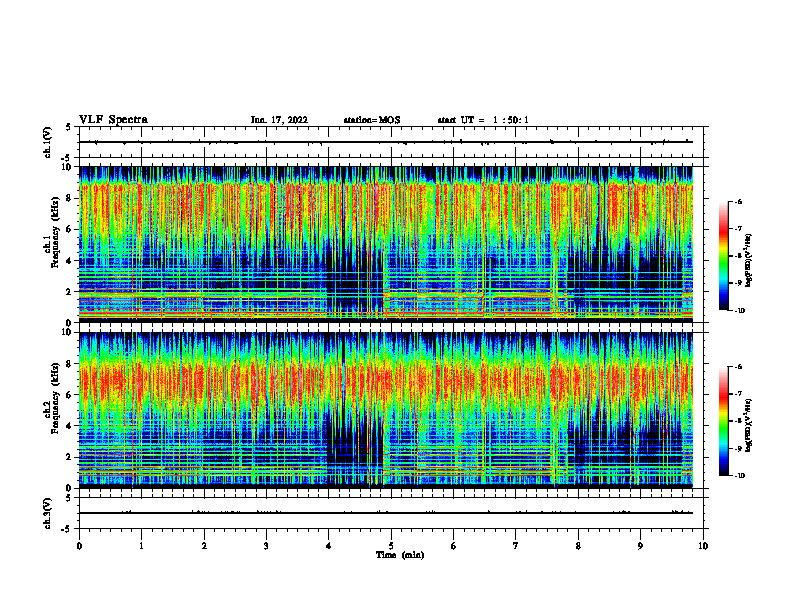
Task: Select the ch.1 colorbar "log(PSD)(V²/Hz)" label
Action: [748, 261]
